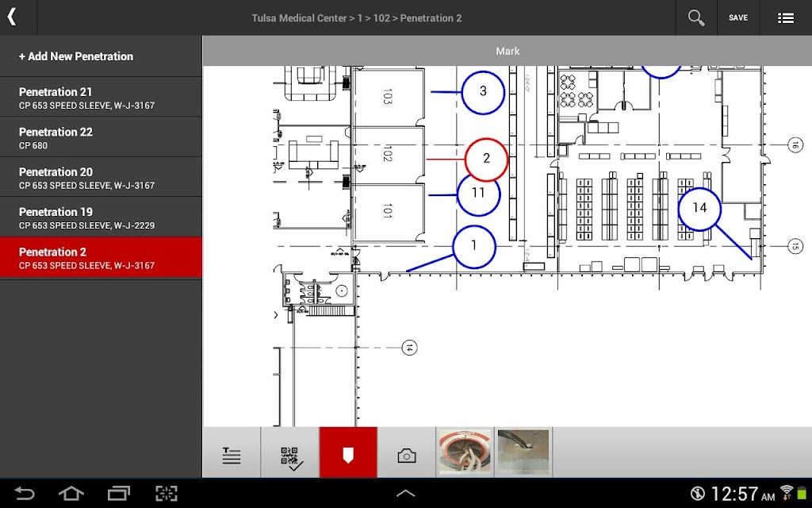812x508 pixels.
Task: Tap the Android back navigation button
Action: (24, 493)
